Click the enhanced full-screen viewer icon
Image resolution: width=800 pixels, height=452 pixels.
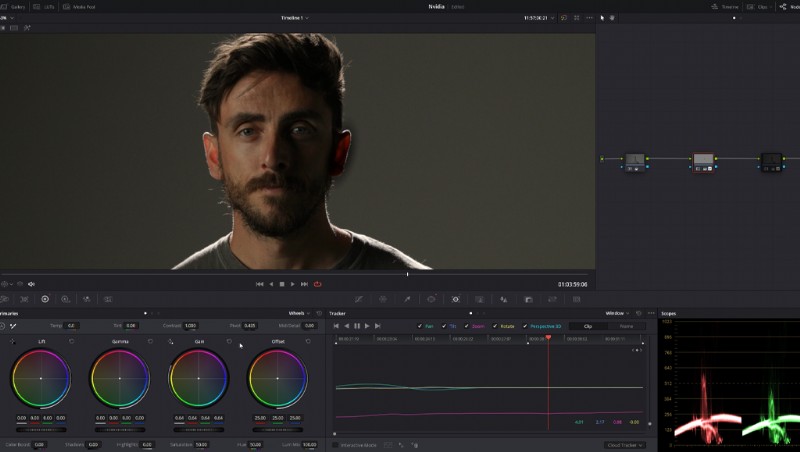pyautogui.click(x=577, y=18)
